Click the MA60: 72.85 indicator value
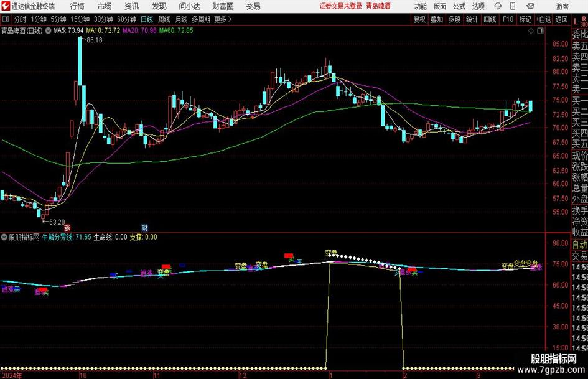Image resolution: width=588 pixels, height=379 pixels. click(x=176, y=30)
